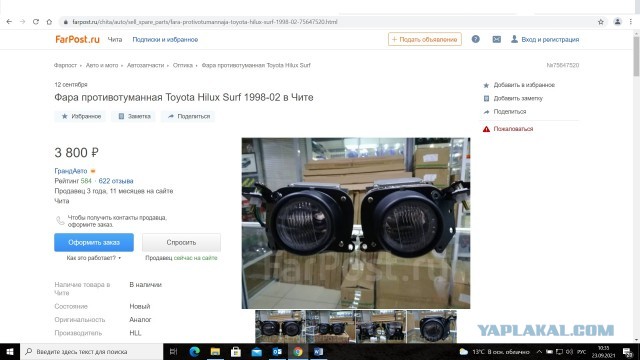Click the listing number №75647520
Screen dimensions: 640x360
click(x=562, y=65)
